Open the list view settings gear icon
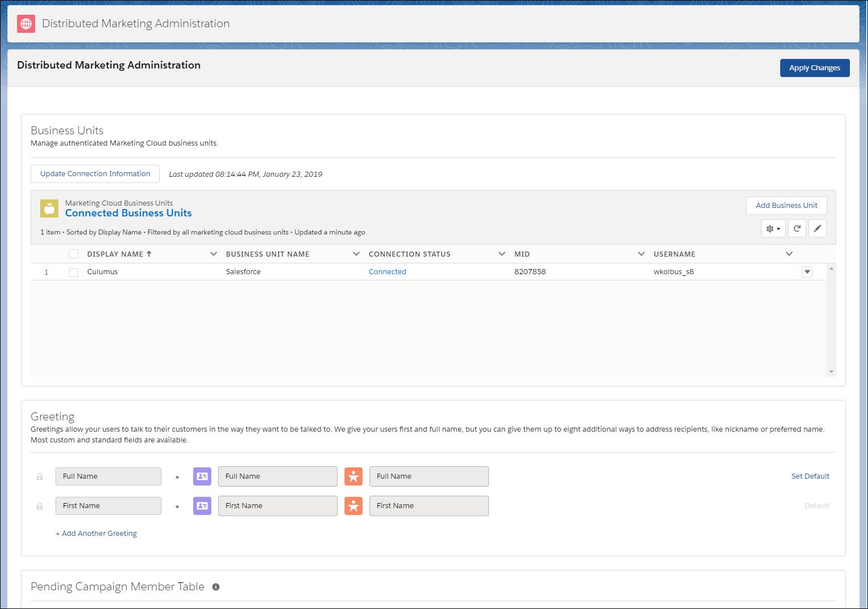The height and width of the screenshot is (609, 868). 772,228
